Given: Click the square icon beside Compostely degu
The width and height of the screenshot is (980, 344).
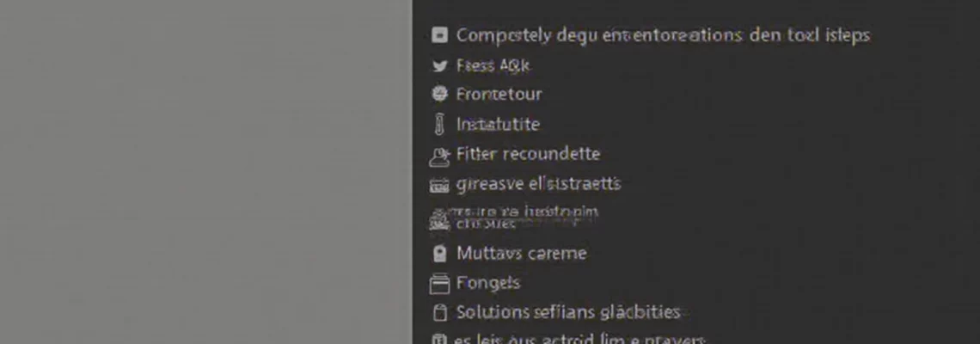Looking at the screenshot, I should pyautogui.click(x=440, y=35).
